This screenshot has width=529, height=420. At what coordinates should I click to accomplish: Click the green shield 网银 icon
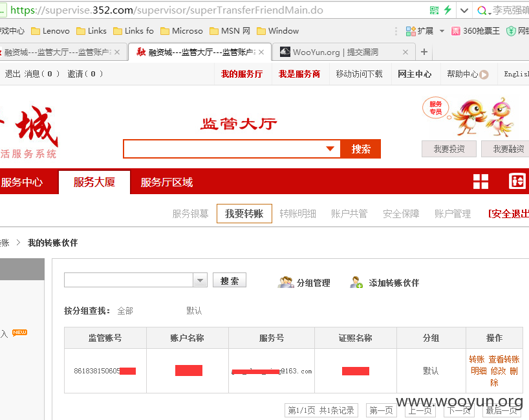click(511, 31)
